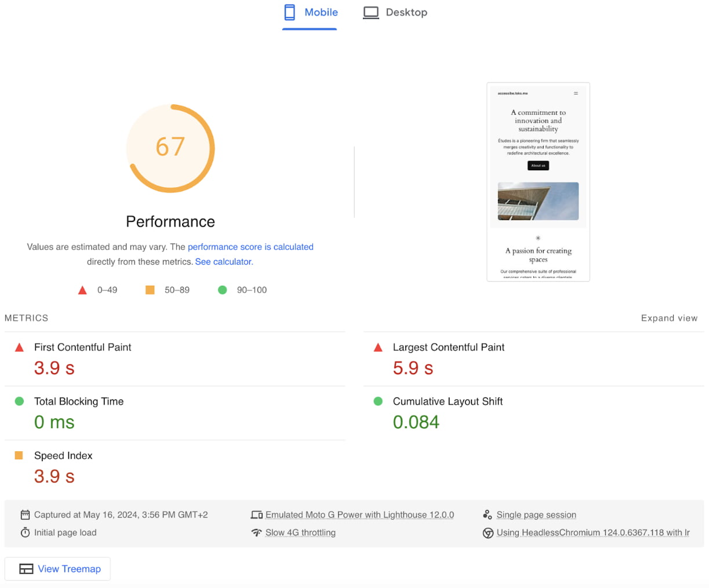Expand the Cumulative Layout Shift metric row

point(448,401)
